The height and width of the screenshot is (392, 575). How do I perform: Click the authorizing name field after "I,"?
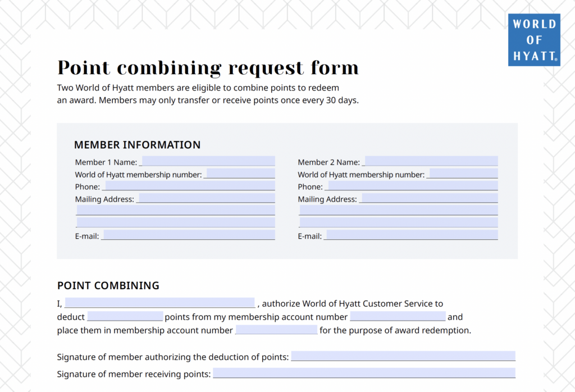[x=160, y=303]
